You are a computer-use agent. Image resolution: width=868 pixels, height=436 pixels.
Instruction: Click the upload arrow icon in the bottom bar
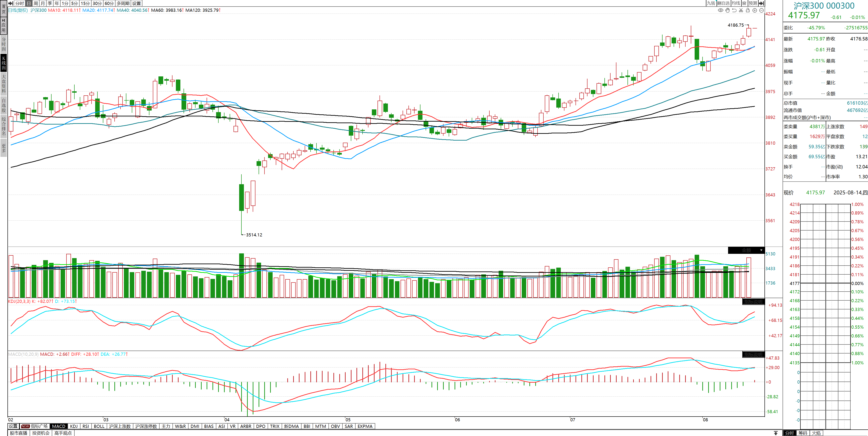pos(776,433)
